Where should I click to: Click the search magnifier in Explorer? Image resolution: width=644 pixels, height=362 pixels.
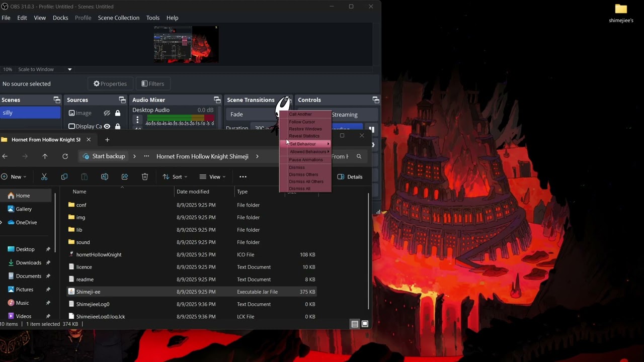[359, 156]
